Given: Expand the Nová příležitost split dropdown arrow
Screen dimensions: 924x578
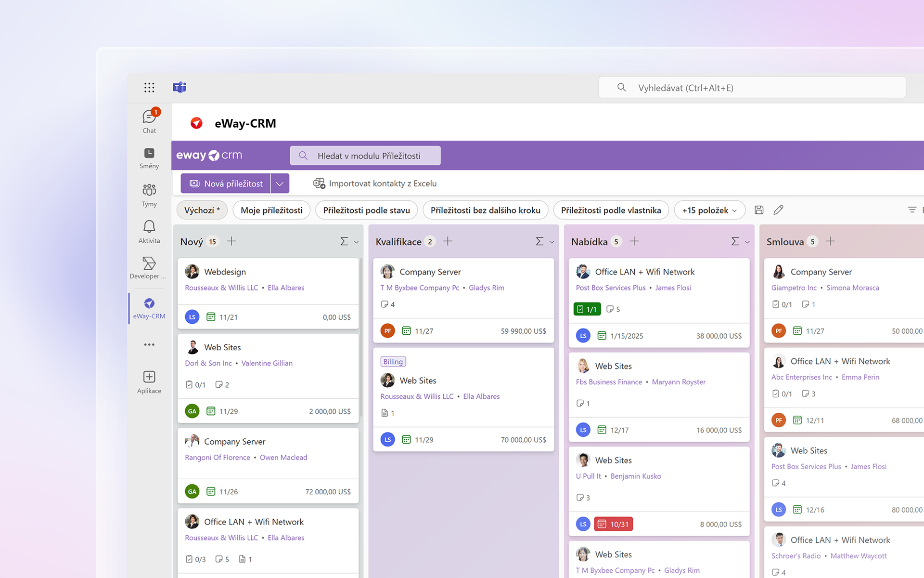Looking at the screenshot, I should 280,184.
